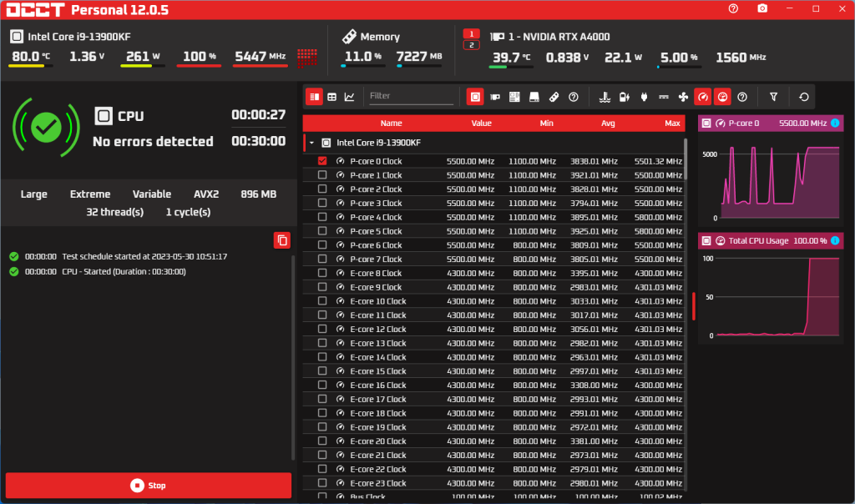
Task: Click the "Variable" load type label
Action: click(x=152, y=194)
